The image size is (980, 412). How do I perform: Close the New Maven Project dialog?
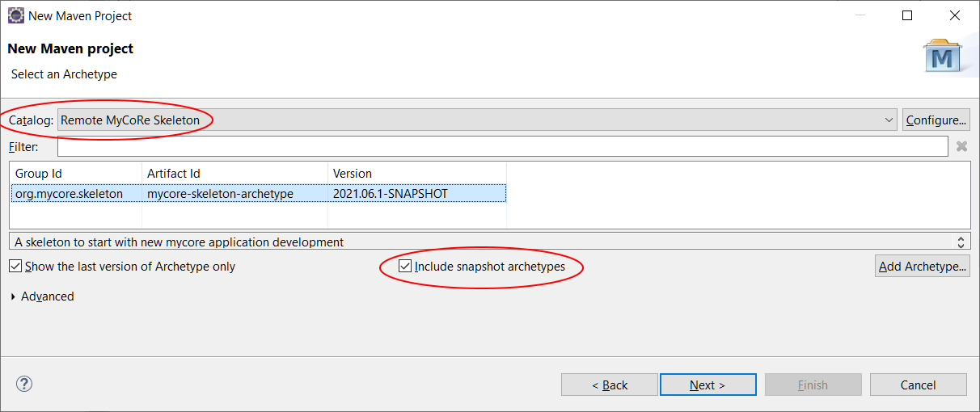955,15
